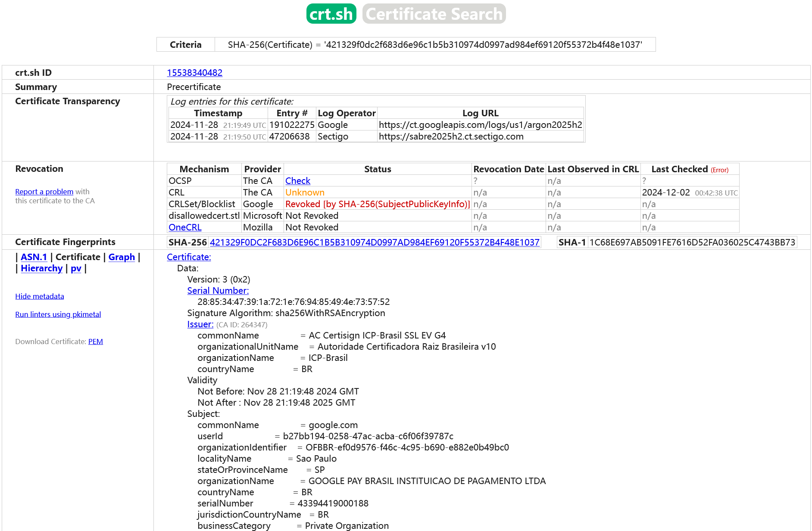Open the OneCRL link
The image size is (812, 531).
pos(185,227)
